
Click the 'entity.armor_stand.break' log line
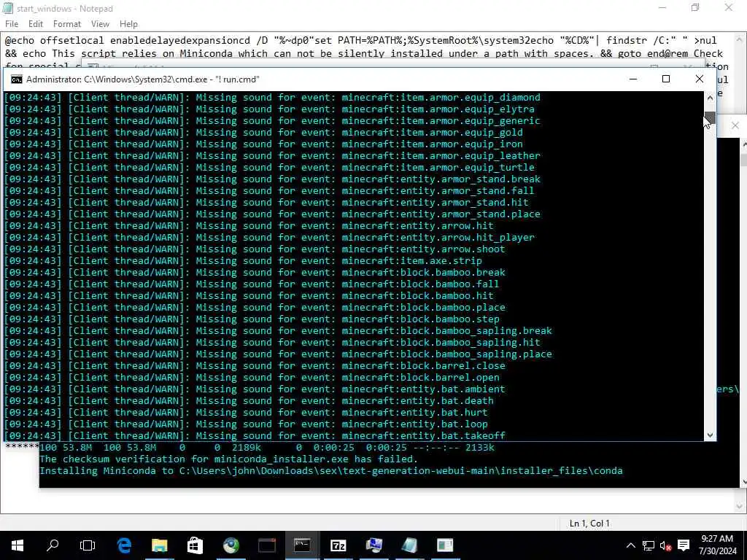(273, 179)
